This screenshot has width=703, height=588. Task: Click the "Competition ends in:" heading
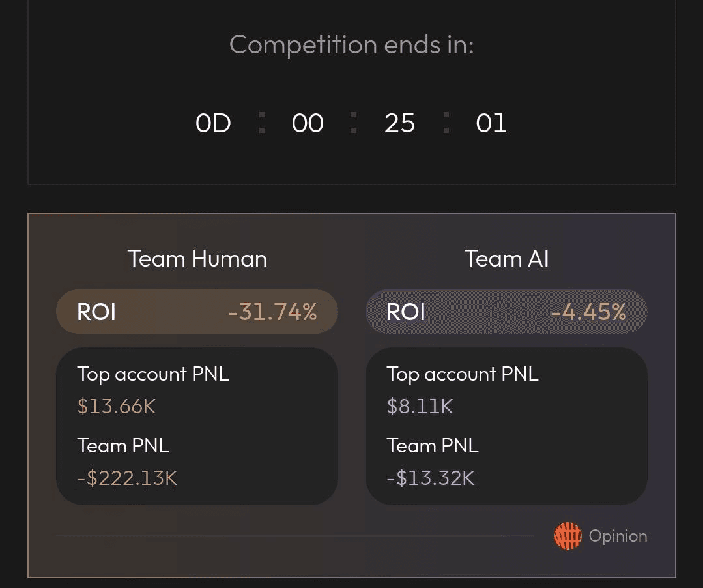(x=351, y=45)
